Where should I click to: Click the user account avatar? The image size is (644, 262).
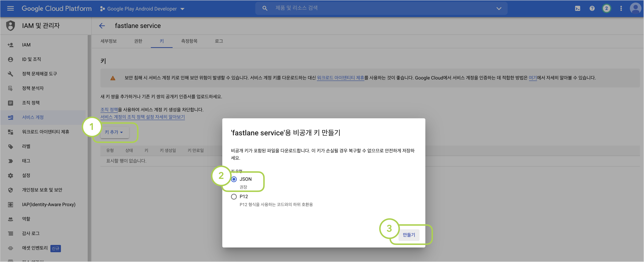point(635,9)
